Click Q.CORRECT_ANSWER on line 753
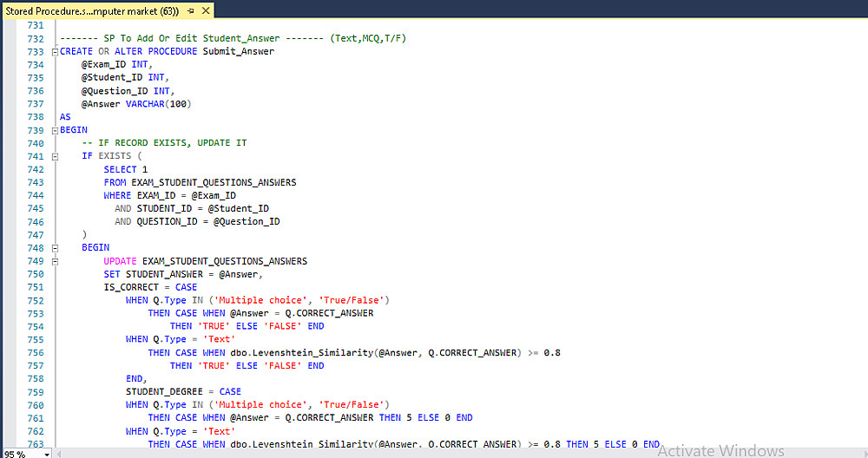The image size is (868, 458). coord(329,313)
